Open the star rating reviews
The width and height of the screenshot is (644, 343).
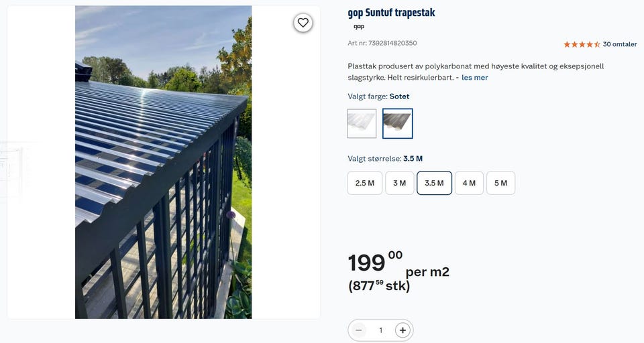pos(582,44)
